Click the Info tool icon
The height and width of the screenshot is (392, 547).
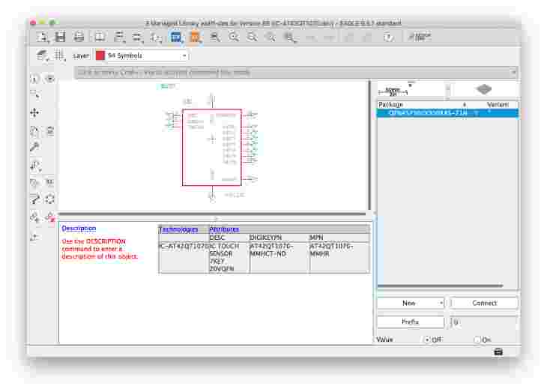click(x=34, y=79)
